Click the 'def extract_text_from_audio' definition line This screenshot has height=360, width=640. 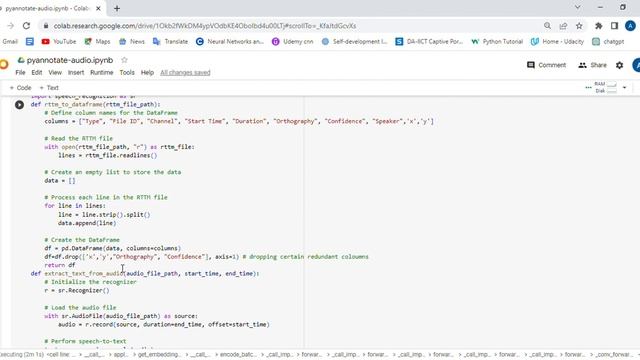pos(145,273)
